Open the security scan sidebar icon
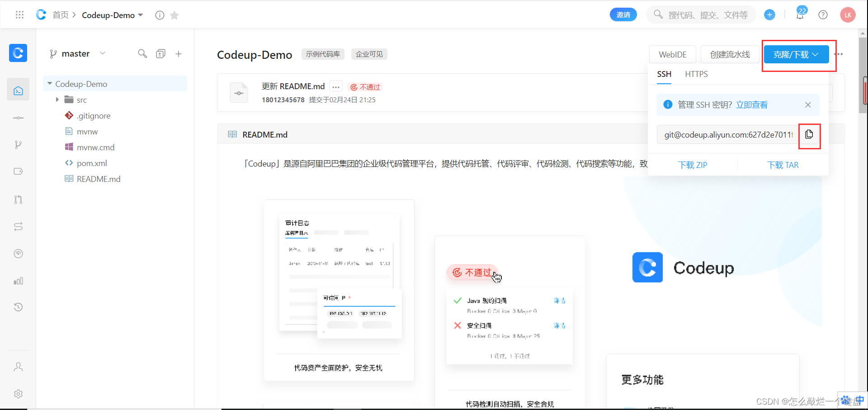The height and width of the screenshot is (410, 868). pyautogui.click(x=18, y=253)
